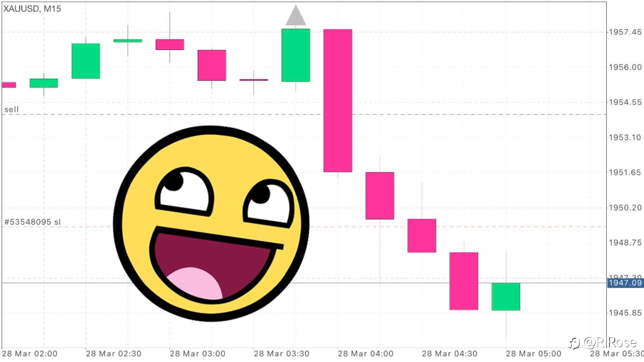Click the green candle below the arrow marker
The width and height of the screenshot is (644, 362).
pos(296,55)
